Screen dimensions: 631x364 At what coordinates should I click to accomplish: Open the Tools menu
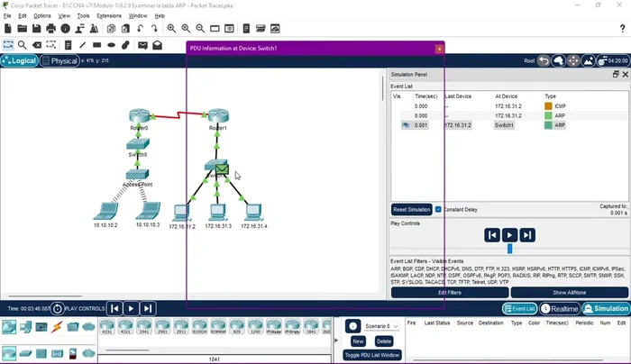[83, 15]
